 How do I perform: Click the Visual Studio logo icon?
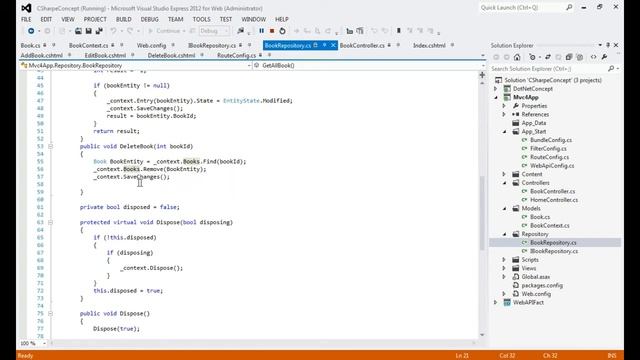tap(27, 8)
